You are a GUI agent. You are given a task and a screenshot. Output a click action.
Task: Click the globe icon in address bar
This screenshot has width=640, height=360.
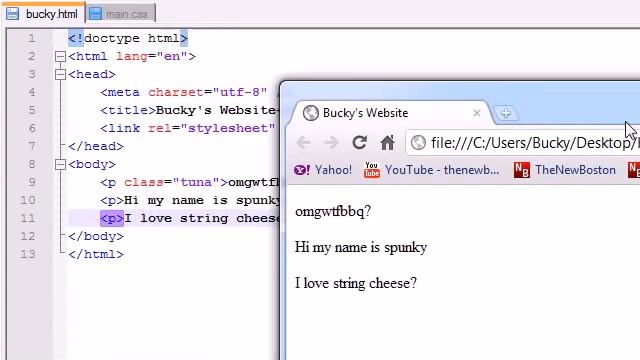click(x=418, y=143)
